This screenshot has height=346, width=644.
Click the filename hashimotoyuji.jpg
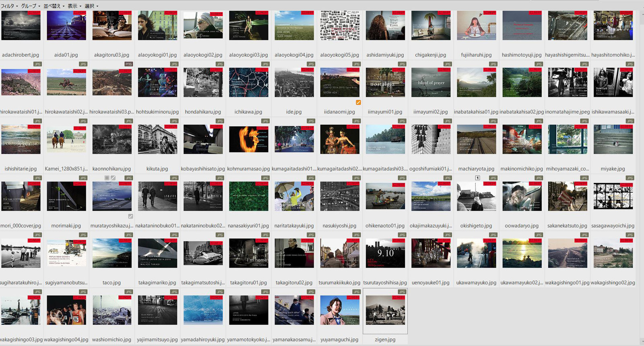(522, 55)
